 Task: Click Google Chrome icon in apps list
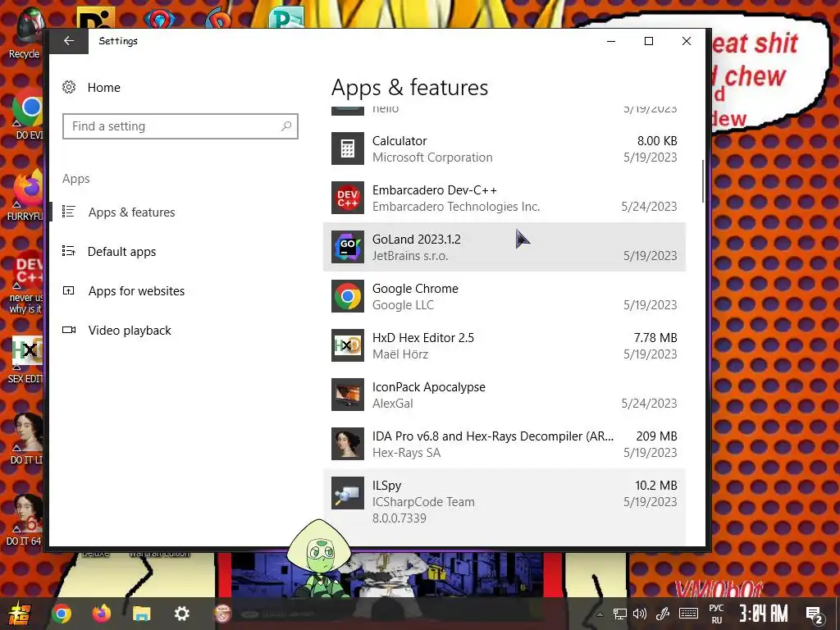pos(348,296)
